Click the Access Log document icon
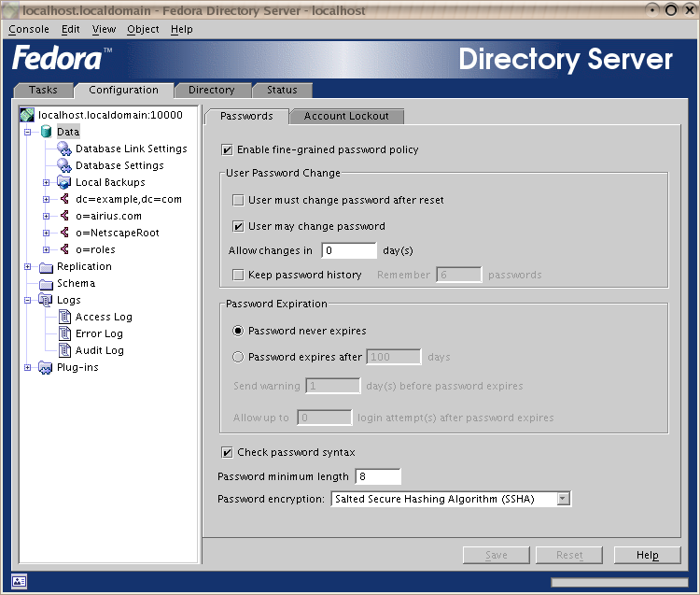The image size is (700, 595). (64, 317)
